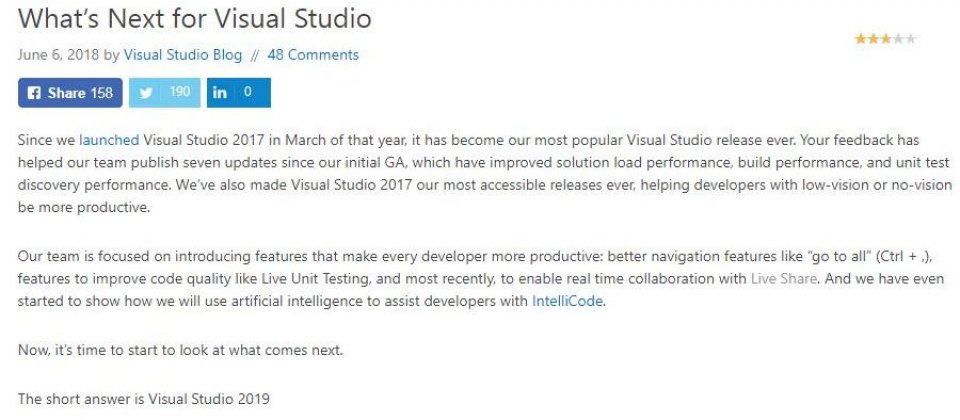The image size is (960, 420).
Task: Click the LinkedIn 'in' icon
Action: [219, 93]
